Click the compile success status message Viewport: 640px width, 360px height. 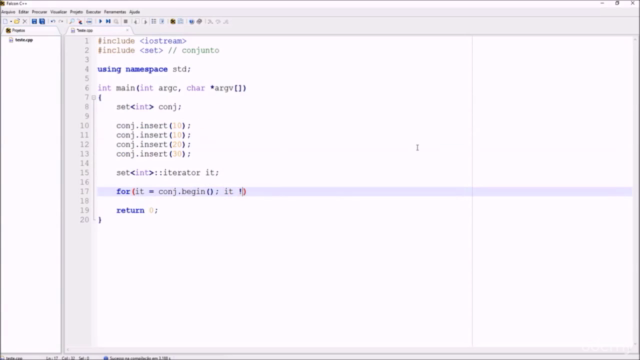click(137, 358)
